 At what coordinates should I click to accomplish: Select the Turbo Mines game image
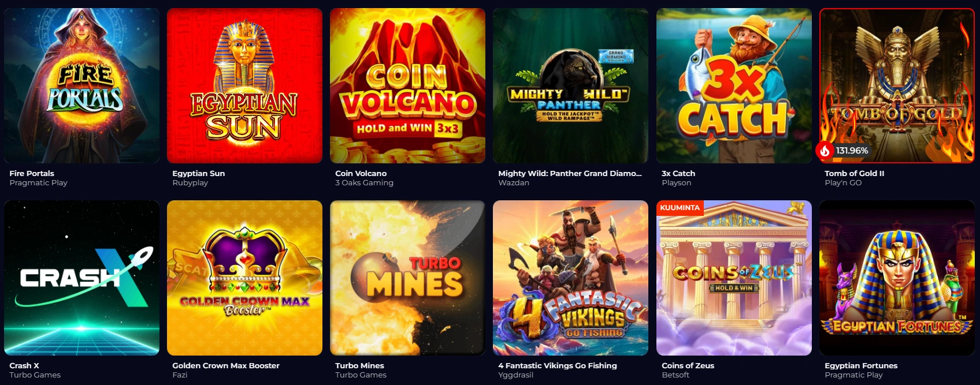tap(407, 278)
